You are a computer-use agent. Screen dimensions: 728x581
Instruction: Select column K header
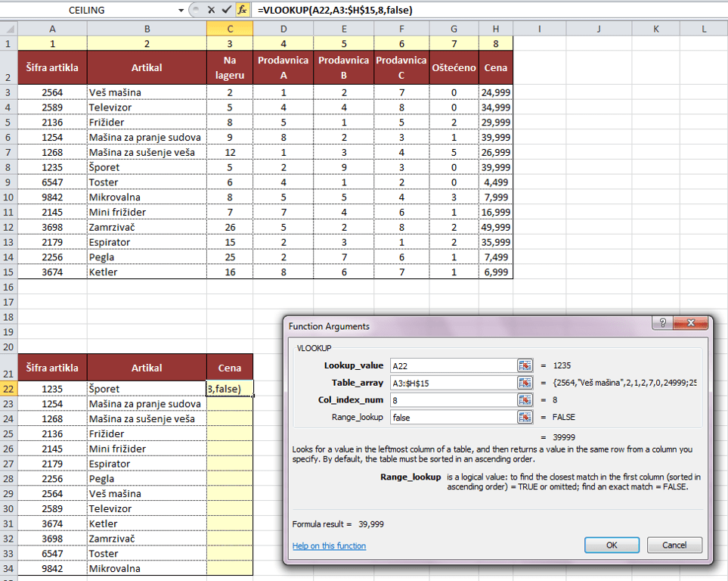[655, 29]
